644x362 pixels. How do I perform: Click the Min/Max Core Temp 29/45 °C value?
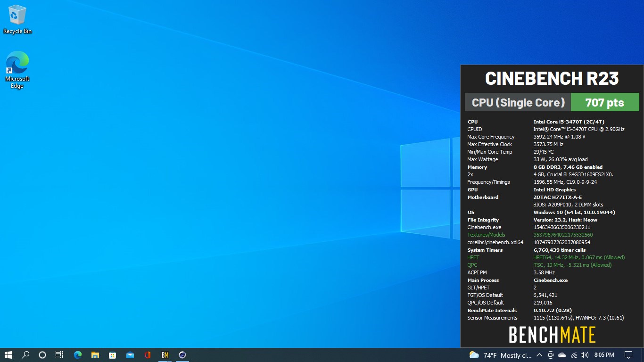tap(544, 152)
